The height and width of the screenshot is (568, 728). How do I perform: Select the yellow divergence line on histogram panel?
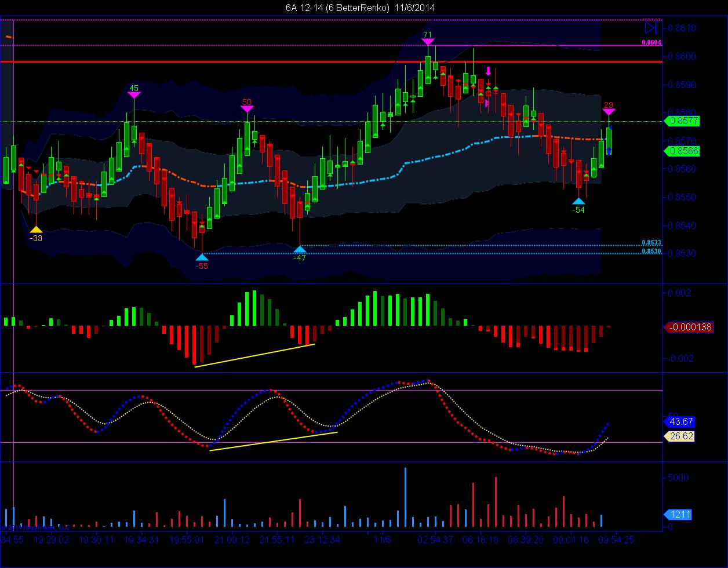pyautogui.click(x=254, y=356)
